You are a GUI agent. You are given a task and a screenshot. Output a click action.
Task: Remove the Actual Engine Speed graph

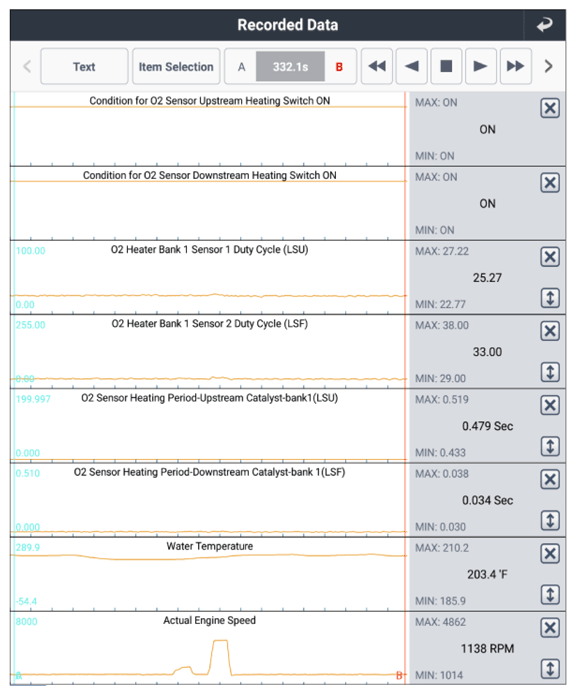550,628
